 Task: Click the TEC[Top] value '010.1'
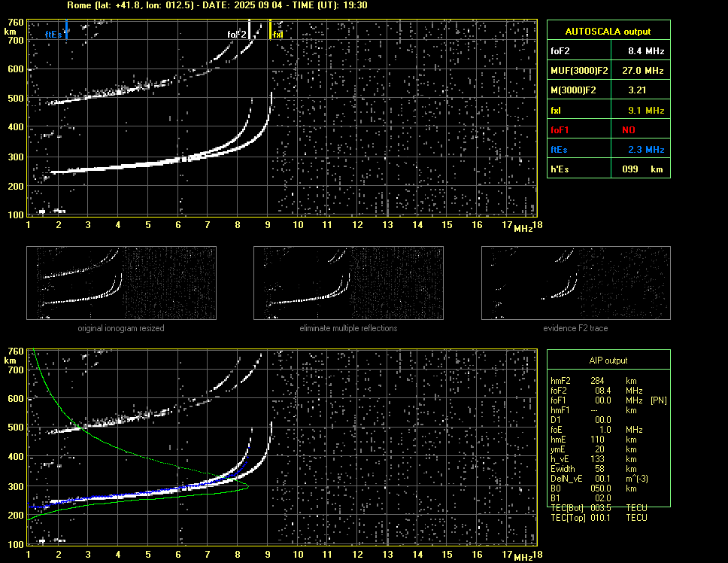601,518
